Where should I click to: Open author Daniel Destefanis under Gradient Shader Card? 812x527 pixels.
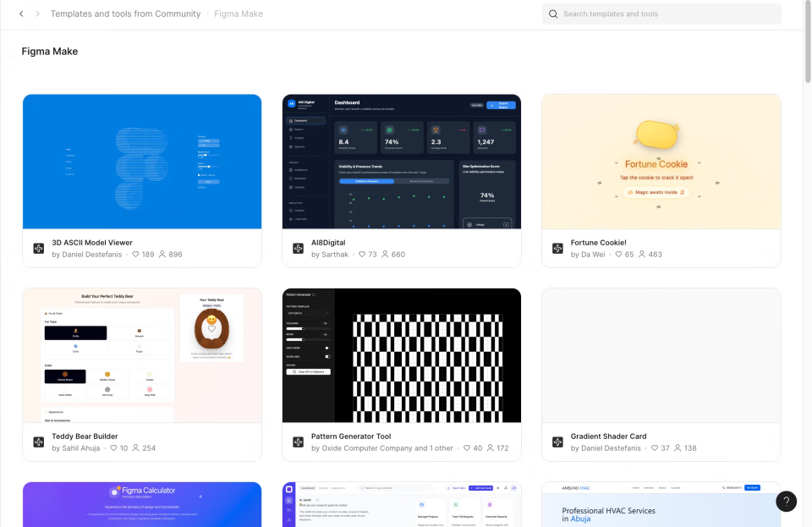pos(611,448)
